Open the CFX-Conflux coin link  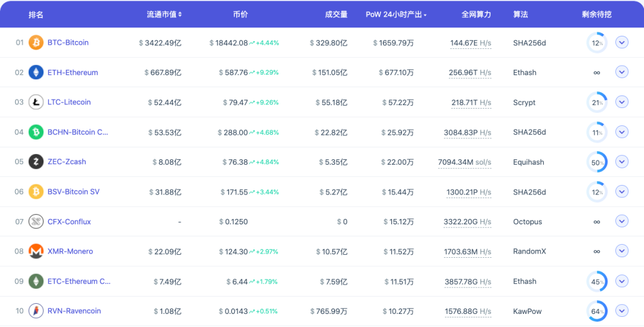tap(69, 222)
